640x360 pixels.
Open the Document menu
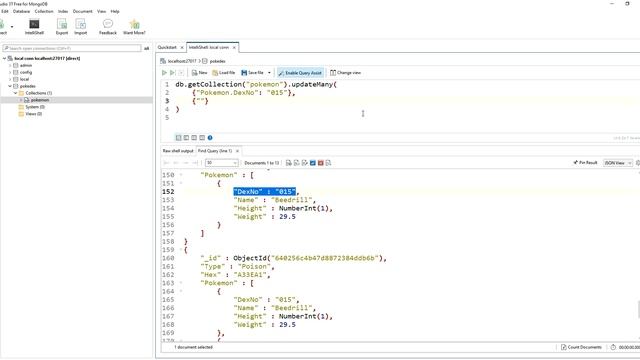[83, 11]
